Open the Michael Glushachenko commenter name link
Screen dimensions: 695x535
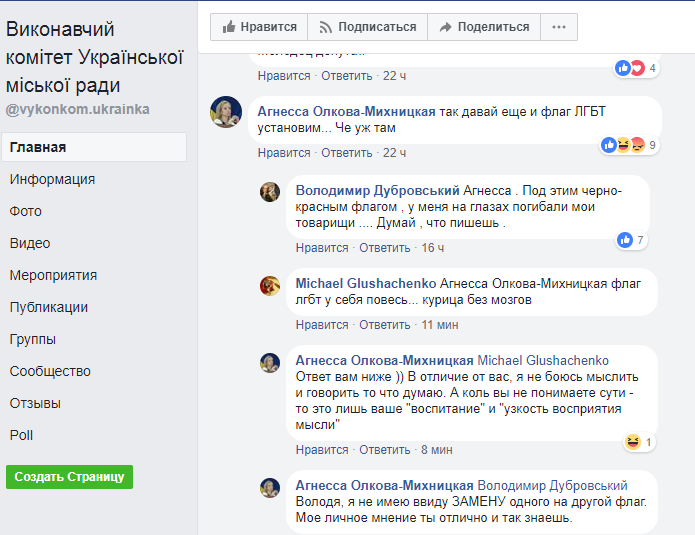(365, 284)
